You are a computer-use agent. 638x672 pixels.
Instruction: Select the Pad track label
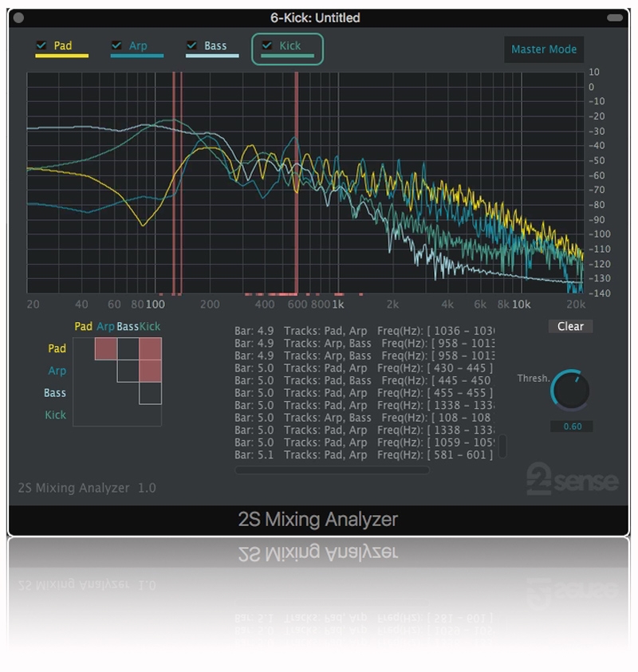coord(63,45)
